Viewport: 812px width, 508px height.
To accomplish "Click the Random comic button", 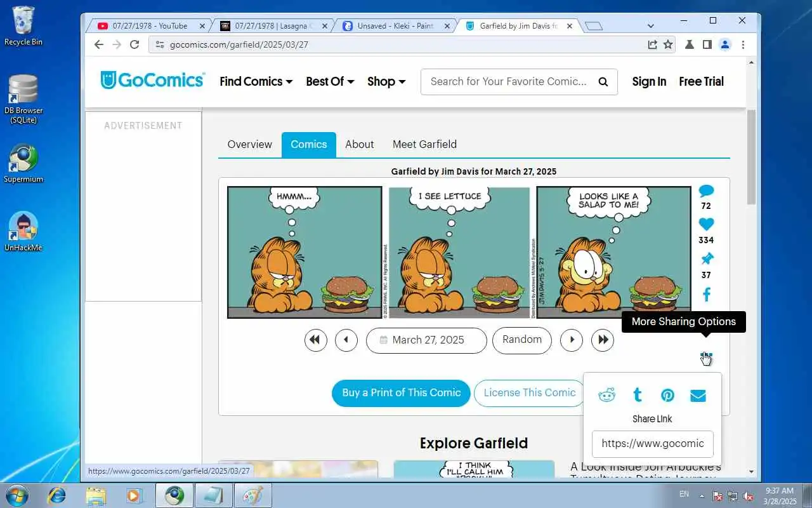I will coord(522,340).
